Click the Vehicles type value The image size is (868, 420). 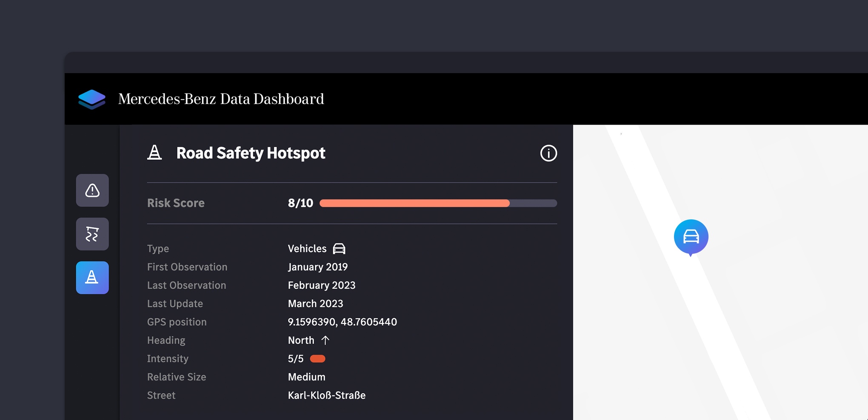pos(307,249)
